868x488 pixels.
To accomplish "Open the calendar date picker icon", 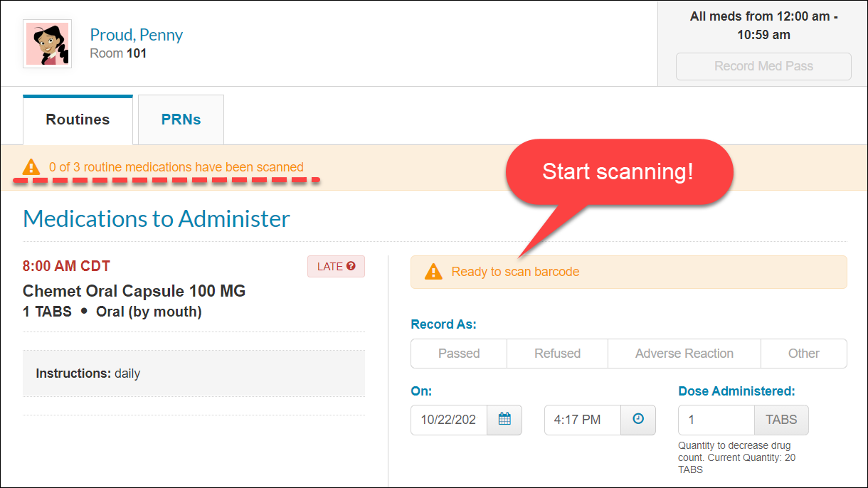I will click(x=504, y=420).
